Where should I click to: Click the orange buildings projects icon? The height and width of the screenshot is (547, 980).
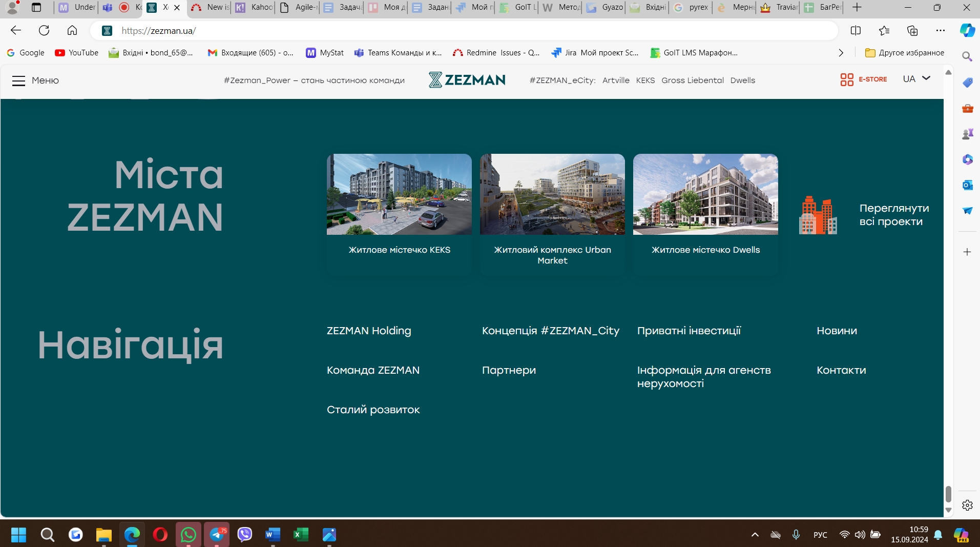pyautogui.click(x=818, y=215)
